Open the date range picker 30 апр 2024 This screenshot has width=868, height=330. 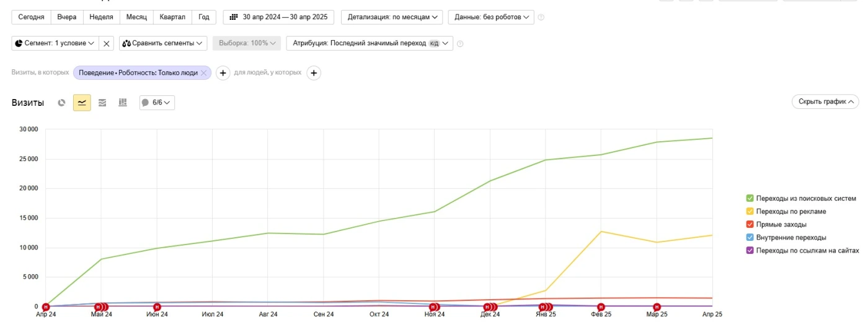point(278,17)
